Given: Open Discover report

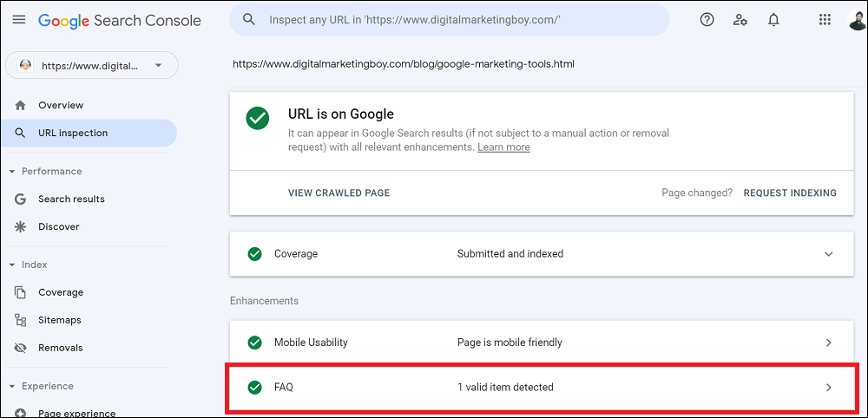Looking at the screenshot, I should [59, 226].
